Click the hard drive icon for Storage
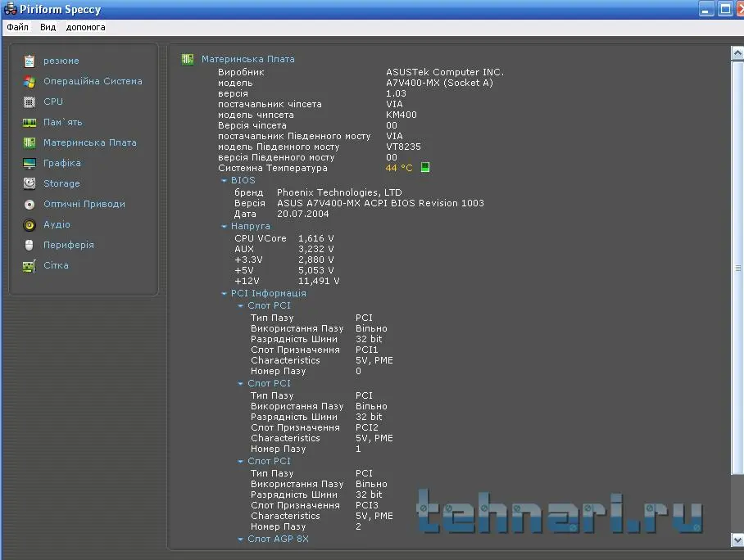 point(29,183)
